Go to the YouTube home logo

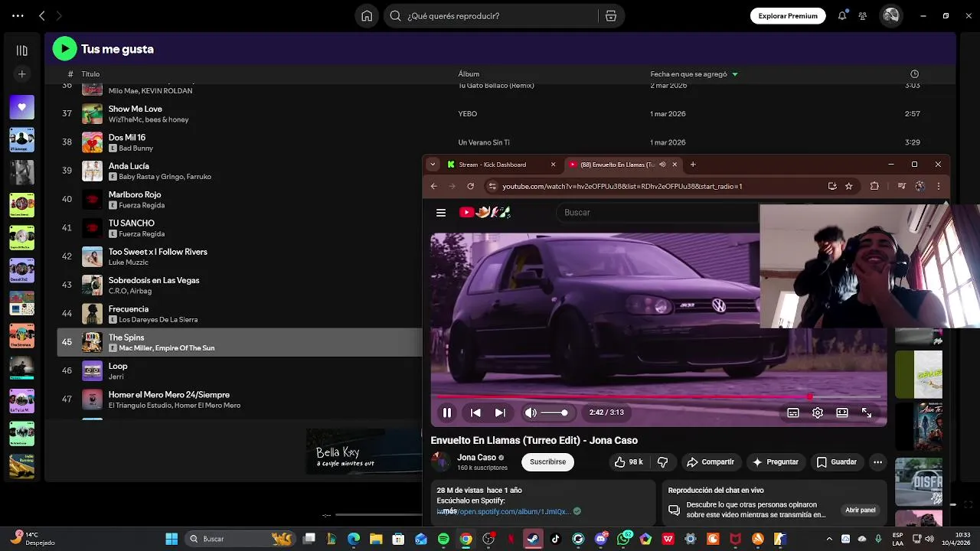[485, 212]
